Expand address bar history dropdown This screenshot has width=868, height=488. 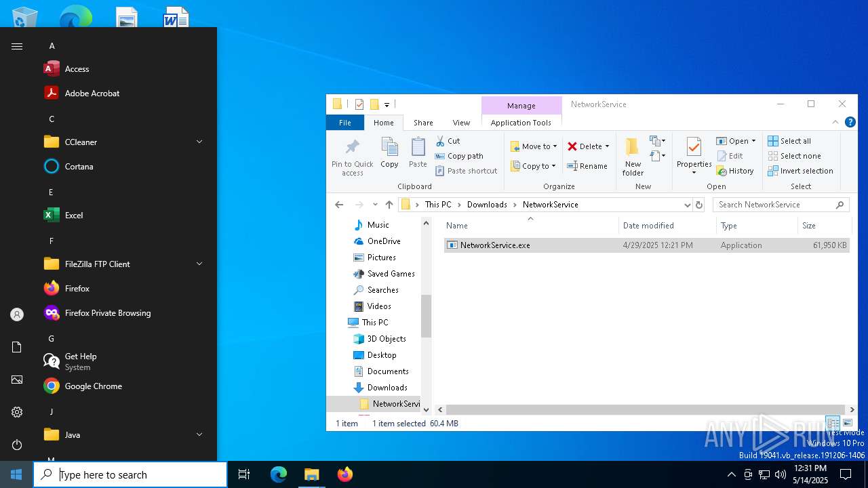click(687, 205)
